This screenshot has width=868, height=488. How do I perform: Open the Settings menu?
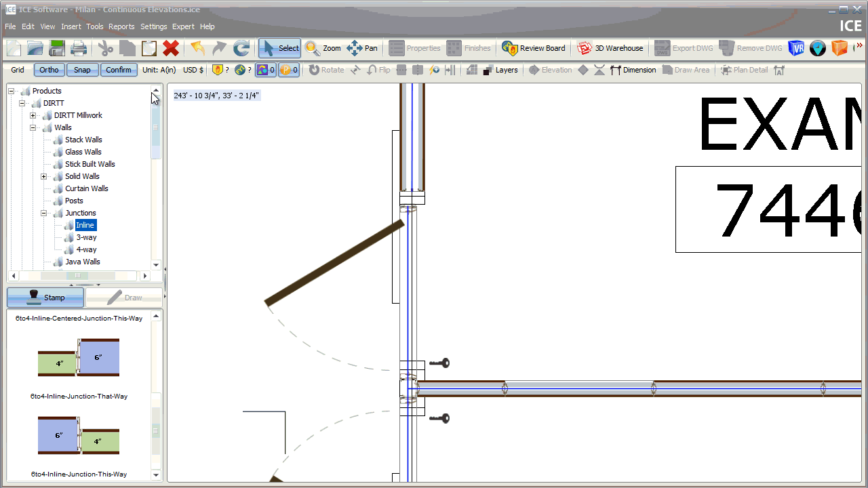click(x=153, y=26)
